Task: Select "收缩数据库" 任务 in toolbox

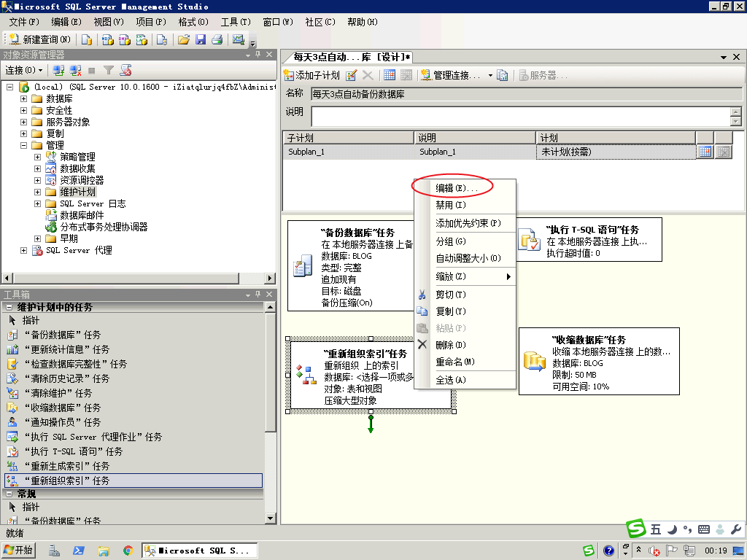Action: point(133,408)
